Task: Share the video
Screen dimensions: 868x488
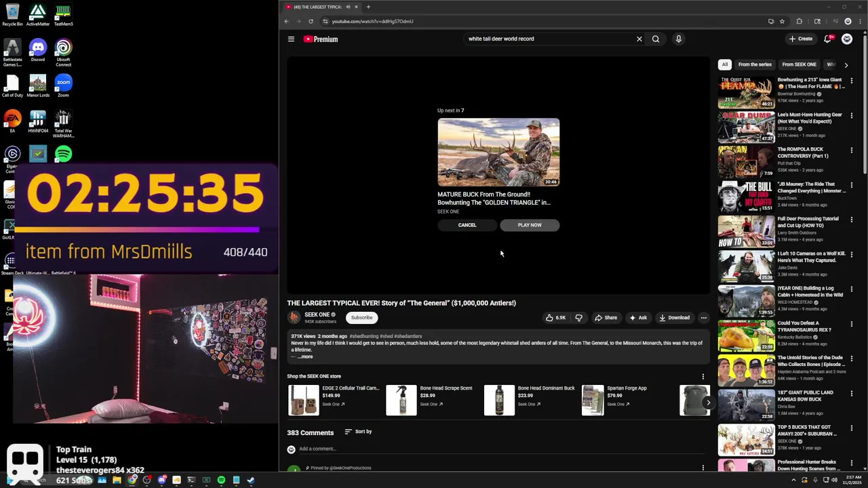Action: tap(606, 318)
